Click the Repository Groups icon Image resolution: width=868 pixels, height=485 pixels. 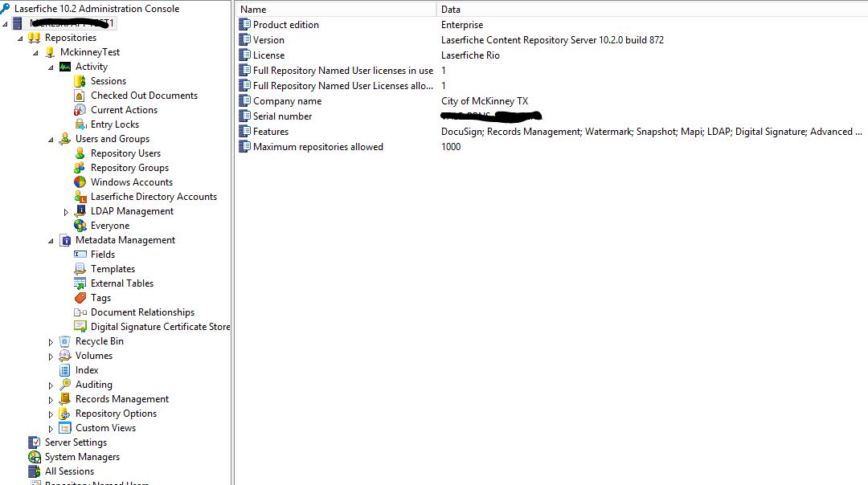click(x=80, y=168)
